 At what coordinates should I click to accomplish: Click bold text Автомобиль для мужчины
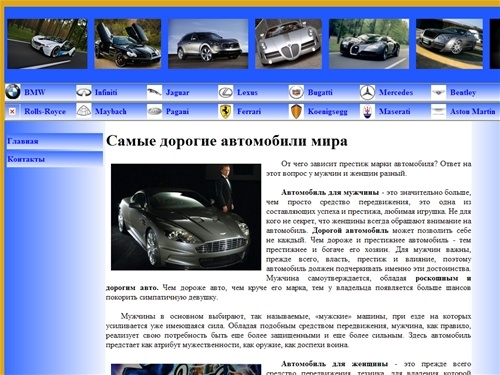[330, 192]
